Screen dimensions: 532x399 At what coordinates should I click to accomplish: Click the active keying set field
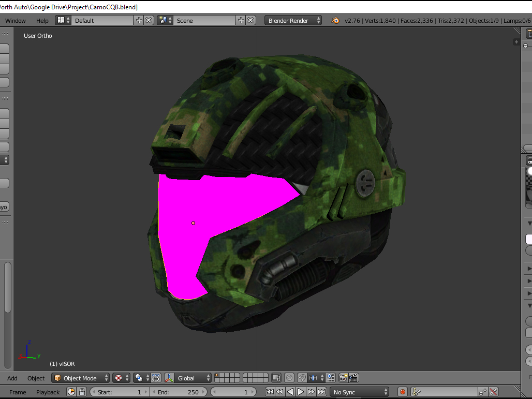[444, 392]
